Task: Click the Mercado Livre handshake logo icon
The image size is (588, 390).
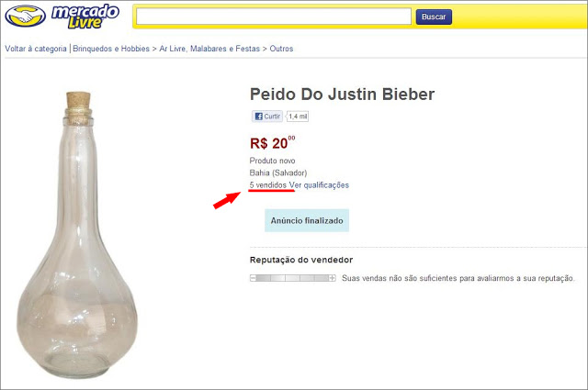Action: click(x=25, y=16)
